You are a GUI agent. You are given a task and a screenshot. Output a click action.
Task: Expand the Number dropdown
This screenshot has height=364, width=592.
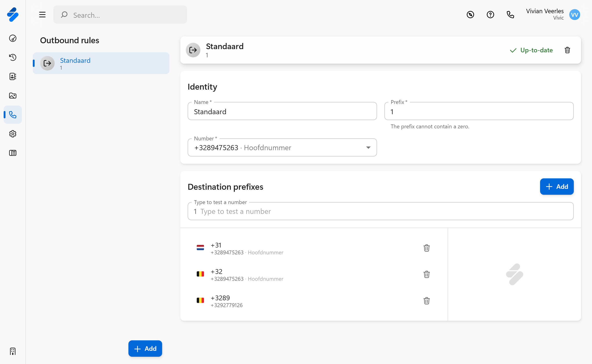pyautogui.click(x=368, y=148)
